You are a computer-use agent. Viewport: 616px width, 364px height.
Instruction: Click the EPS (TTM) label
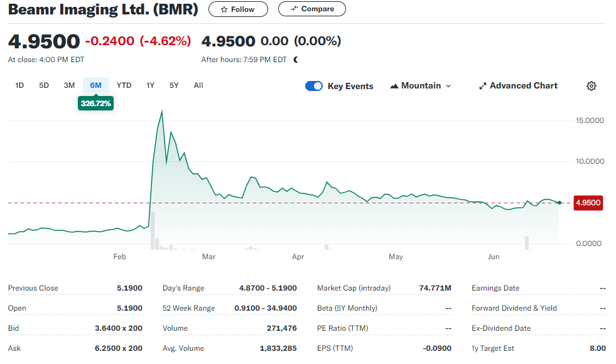point(335,348)
